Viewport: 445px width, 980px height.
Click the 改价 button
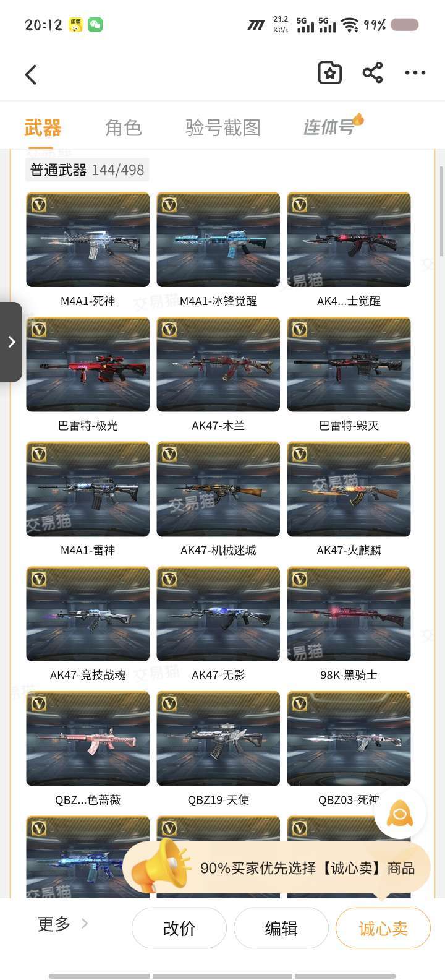tap(179, 928)
